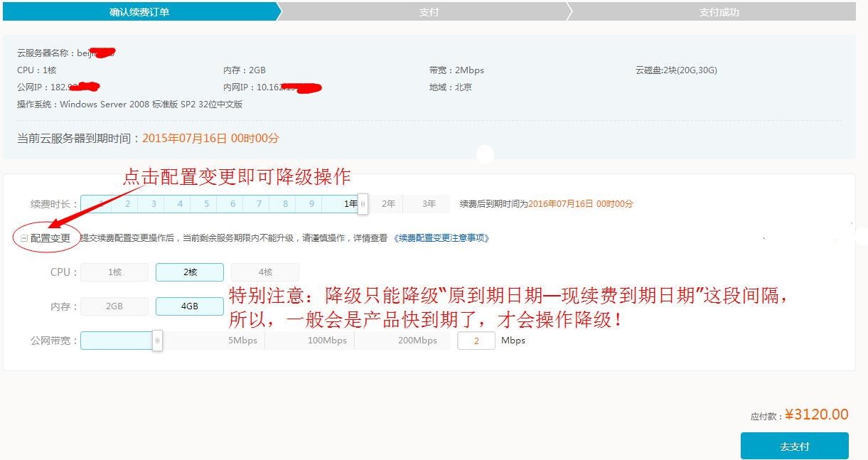Go to 支付 step tab
868x460 pixels.
click(429, 11)
